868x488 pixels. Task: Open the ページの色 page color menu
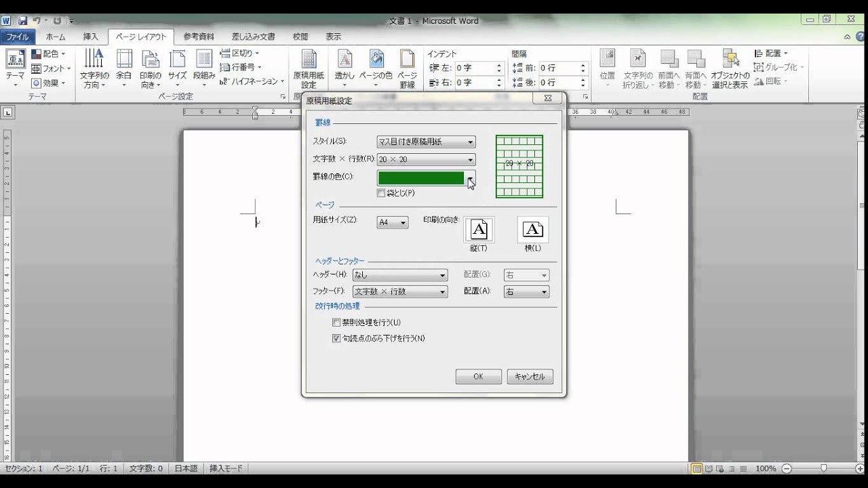[376, 68]
